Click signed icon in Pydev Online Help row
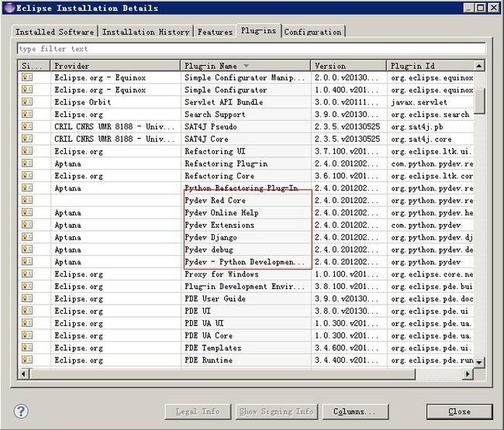 (27, 212)
